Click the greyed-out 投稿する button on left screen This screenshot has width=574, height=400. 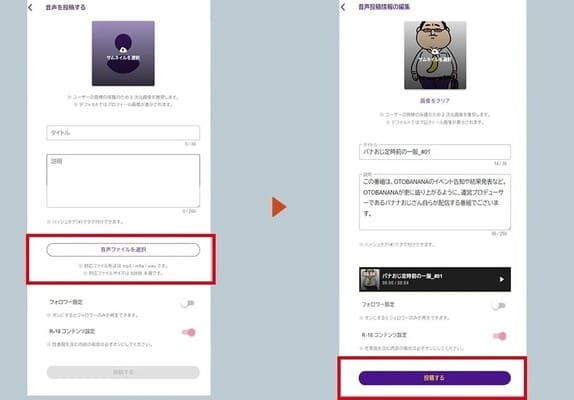pos(123,372)
